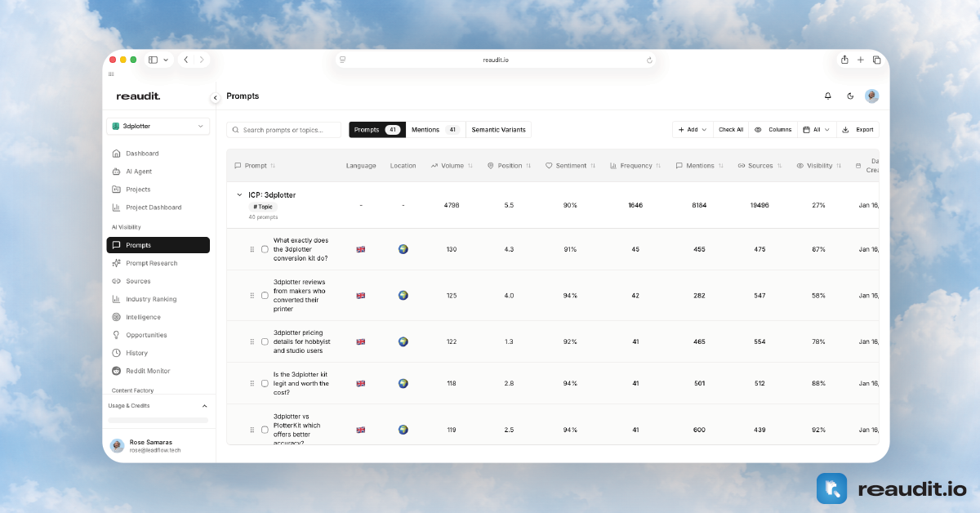Switch to Mentions 41 tab
The width and height of the screenshot is (980, 513).
(435, 130)
